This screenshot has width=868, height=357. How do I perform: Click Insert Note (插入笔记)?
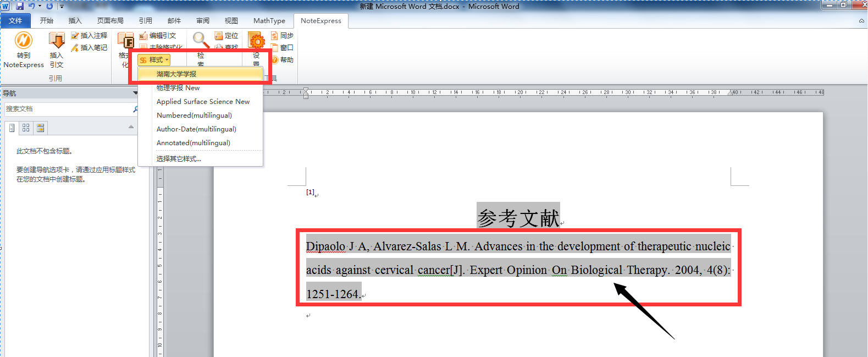89,48
